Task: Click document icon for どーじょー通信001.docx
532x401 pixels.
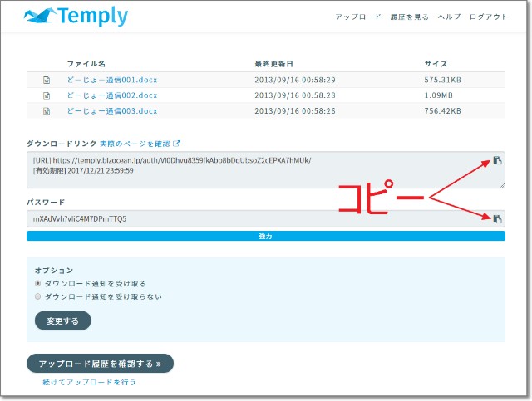Action: [x=47, y=81]
